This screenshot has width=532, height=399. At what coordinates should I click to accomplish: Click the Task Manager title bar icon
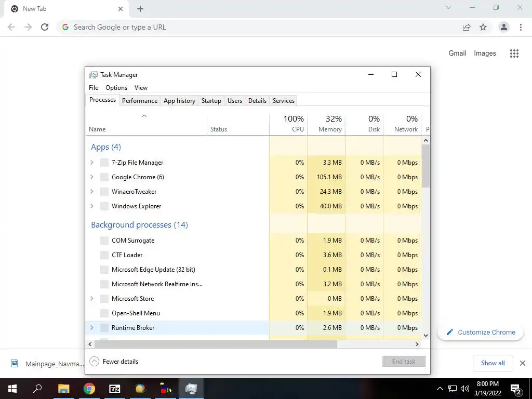pos(94,75)
